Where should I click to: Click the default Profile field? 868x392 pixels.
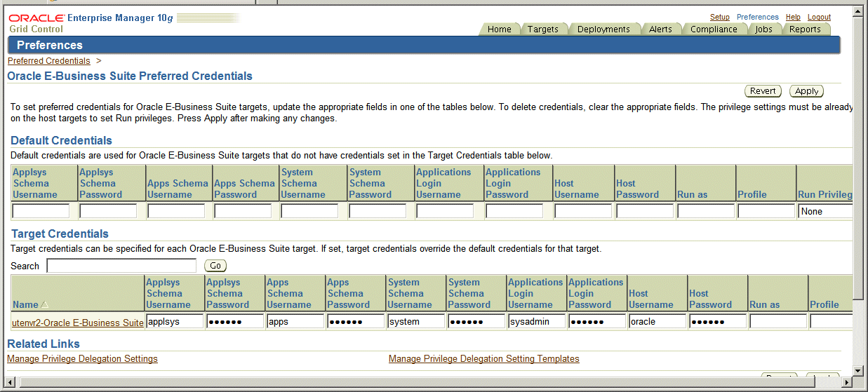[x=766, y=211]
